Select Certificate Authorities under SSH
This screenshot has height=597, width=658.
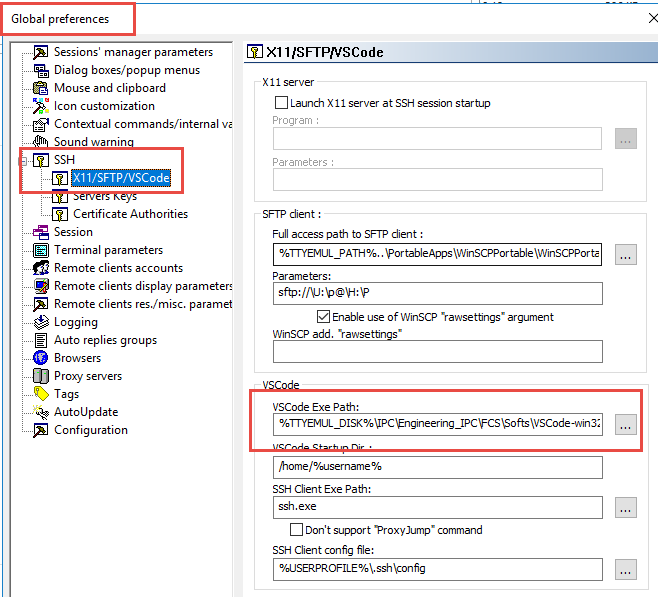coord(130,214)
